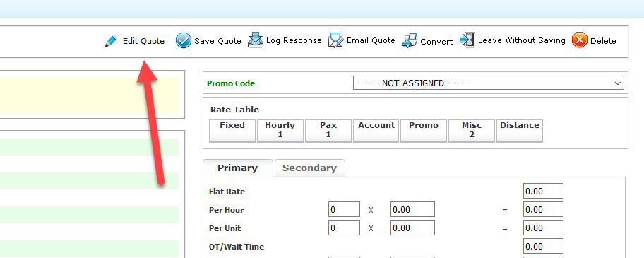
Task: Switch to the Primary tab
Action: pos(238,168)
